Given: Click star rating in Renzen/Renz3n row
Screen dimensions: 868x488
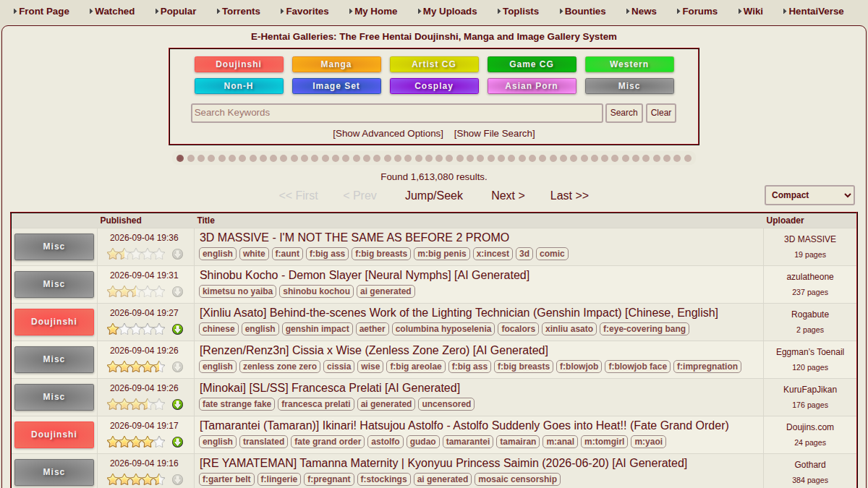Looking at the screenshot, I should [136, 367].
